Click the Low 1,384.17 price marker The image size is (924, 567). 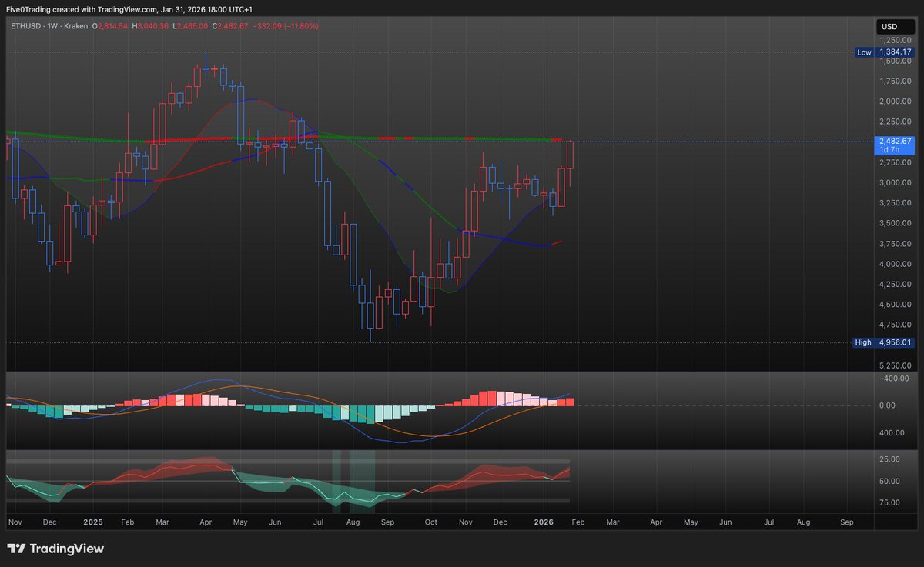885,52
